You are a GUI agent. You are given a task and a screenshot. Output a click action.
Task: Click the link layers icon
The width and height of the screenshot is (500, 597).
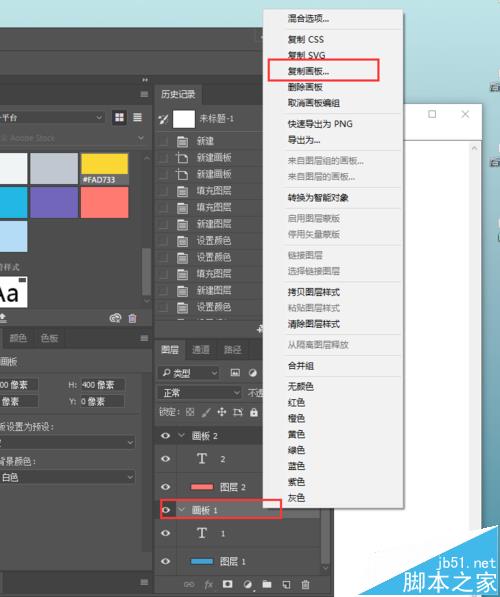(x=189, y=584)
